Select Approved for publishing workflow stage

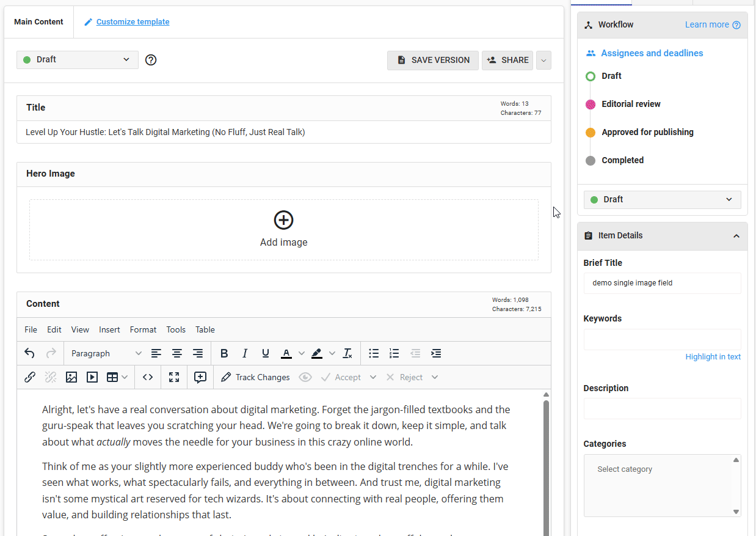pyautogui.click(x=647, y=132)
